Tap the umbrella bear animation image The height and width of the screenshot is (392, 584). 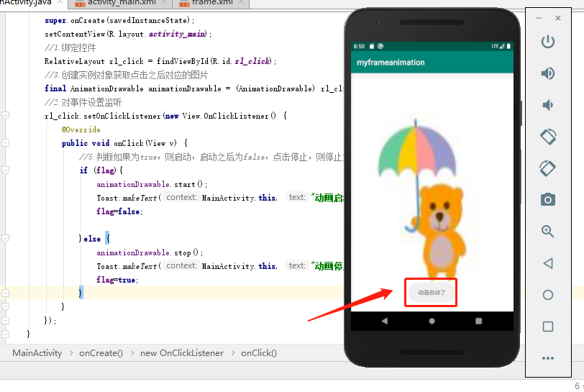422,198
